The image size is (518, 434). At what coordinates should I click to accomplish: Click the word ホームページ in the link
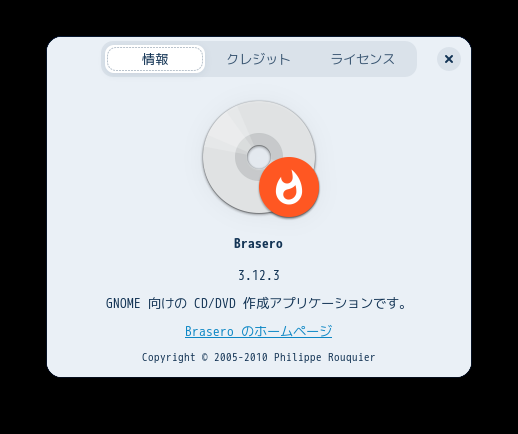(293, 331)
